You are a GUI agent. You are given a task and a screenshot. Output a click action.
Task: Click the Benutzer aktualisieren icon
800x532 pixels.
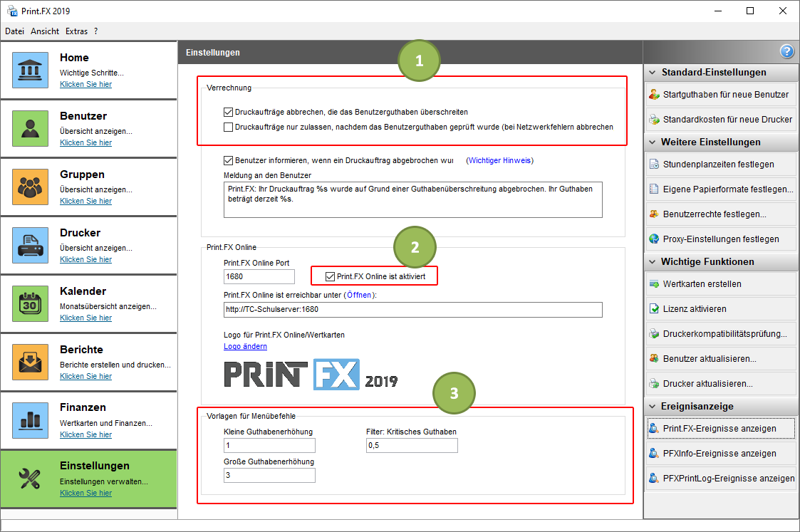point(654,358)
